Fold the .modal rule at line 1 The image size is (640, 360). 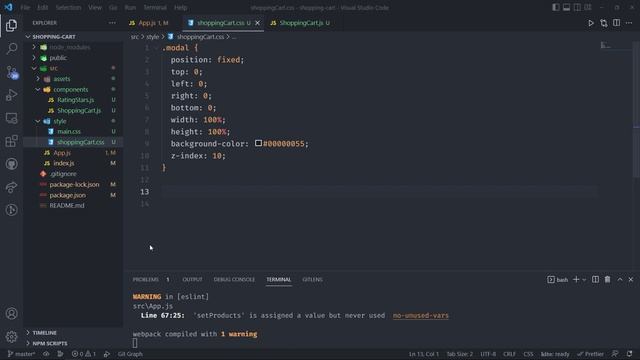point(156,48)
